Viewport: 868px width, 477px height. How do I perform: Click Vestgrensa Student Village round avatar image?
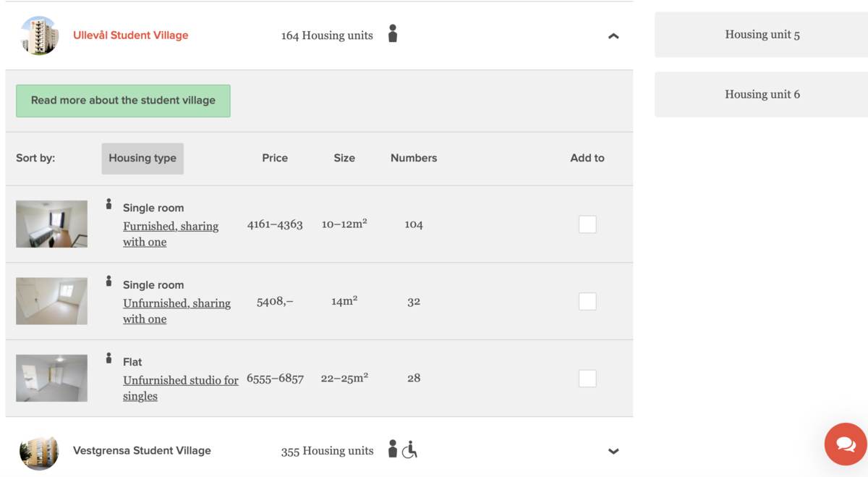coord(39,451)
